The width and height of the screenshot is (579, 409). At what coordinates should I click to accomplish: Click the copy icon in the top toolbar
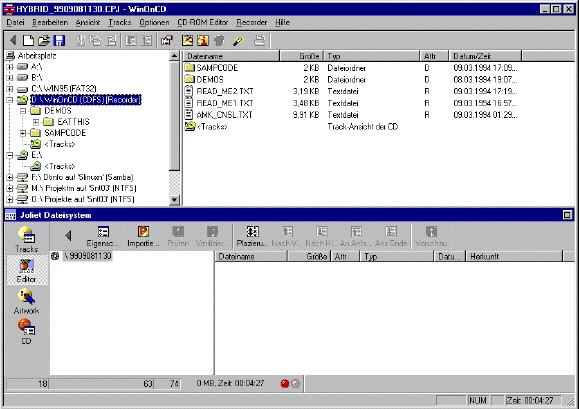coord(96,40)
